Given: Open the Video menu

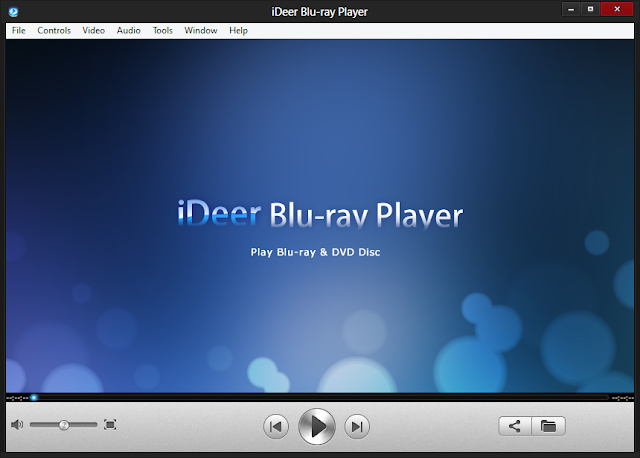Looking at the screenshot, I should point(93,31).
